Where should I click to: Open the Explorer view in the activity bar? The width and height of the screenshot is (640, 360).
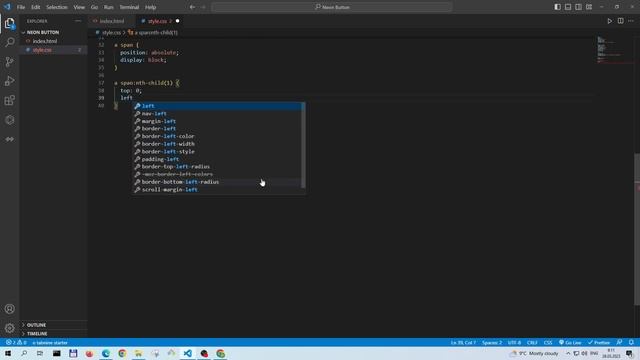click(x=10, y=23)
